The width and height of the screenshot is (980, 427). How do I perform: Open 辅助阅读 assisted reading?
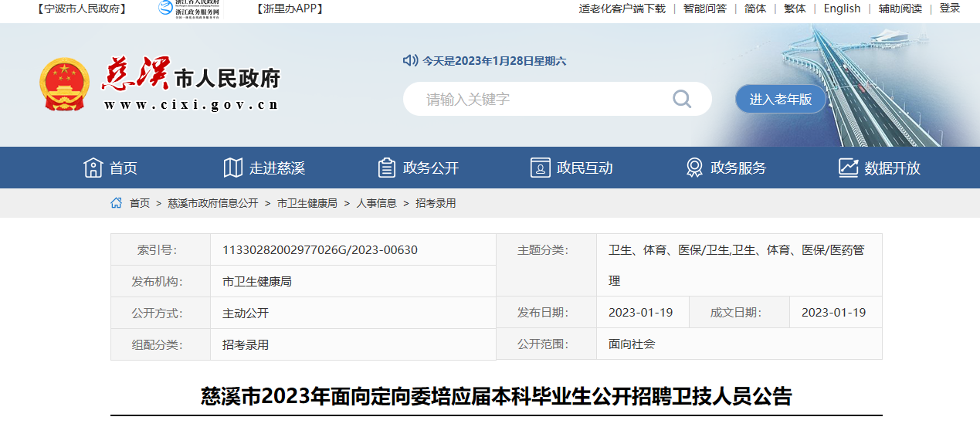point(900,8)
